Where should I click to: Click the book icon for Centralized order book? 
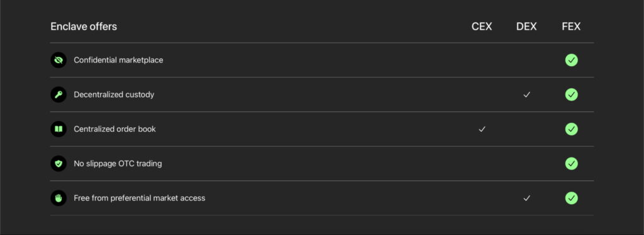pyautogui.click(x=58, y=129)
